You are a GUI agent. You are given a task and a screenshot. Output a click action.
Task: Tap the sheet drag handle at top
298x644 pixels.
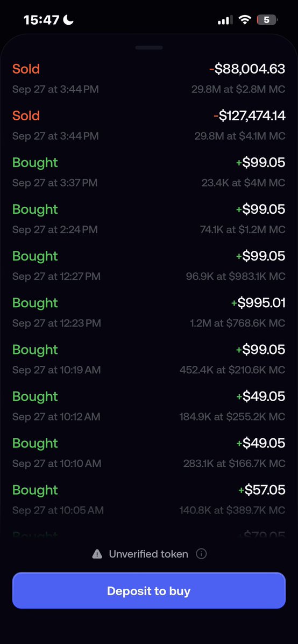149,48
